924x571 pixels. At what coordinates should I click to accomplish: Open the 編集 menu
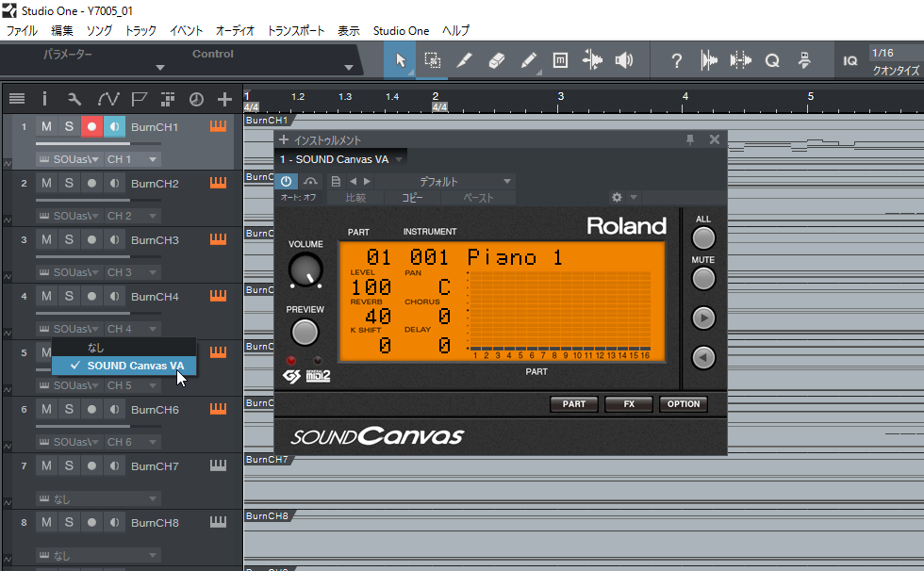click(x=62, y=30)
